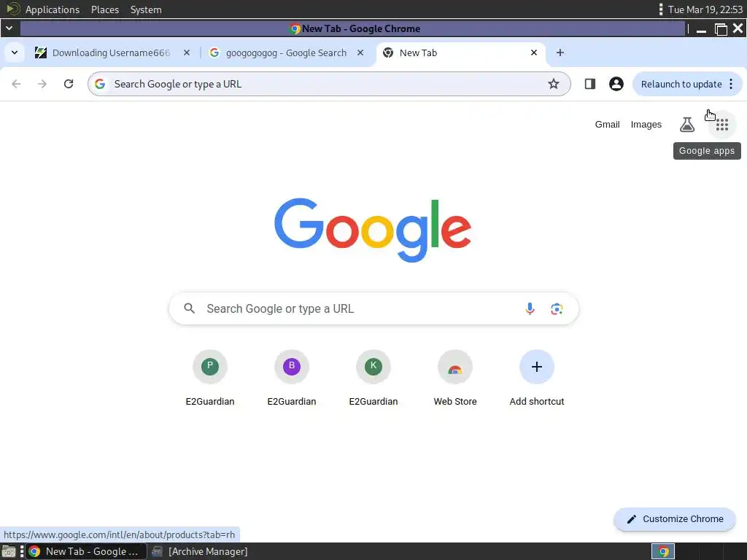Open the Places menu
Viewport: 747px width, 560px height.
105,9
